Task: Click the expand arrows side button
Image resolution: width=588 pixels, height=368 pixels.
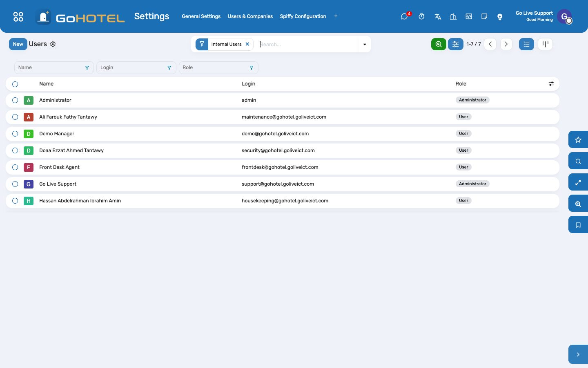Action: click(x=578, y=182)
